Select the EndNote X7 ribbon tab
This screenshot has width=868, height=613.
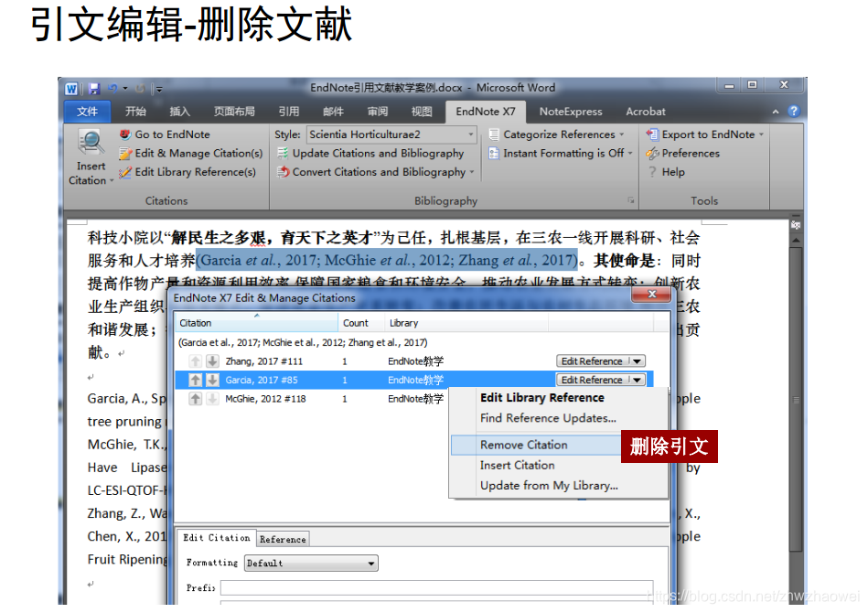tap(486, 112)
